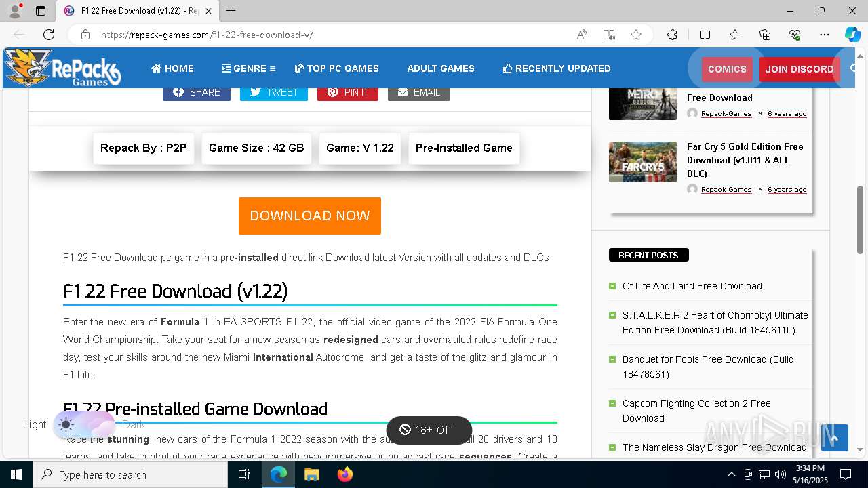The image size is (868, 488).
Task: Toggle the 18+ Off switch
Action: [429, 430]
